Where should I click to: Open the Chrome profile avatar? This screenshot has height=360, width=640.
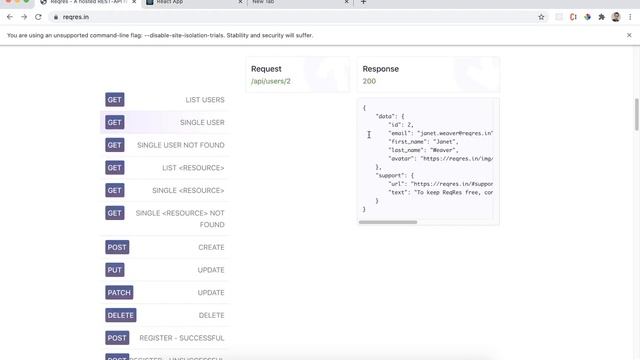click(x=616, y=17)
